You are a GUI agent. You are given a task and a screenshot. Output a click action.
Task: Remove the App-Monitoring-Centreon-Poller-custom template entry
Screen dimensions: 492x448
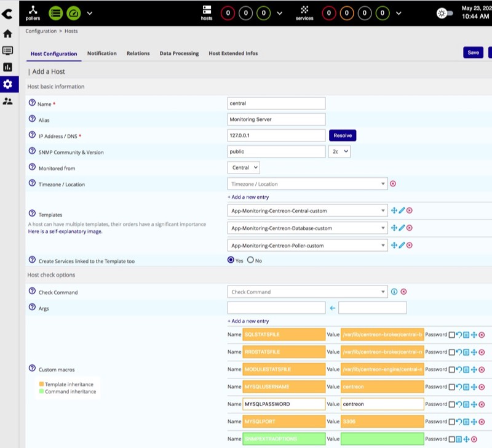[410, 246]
